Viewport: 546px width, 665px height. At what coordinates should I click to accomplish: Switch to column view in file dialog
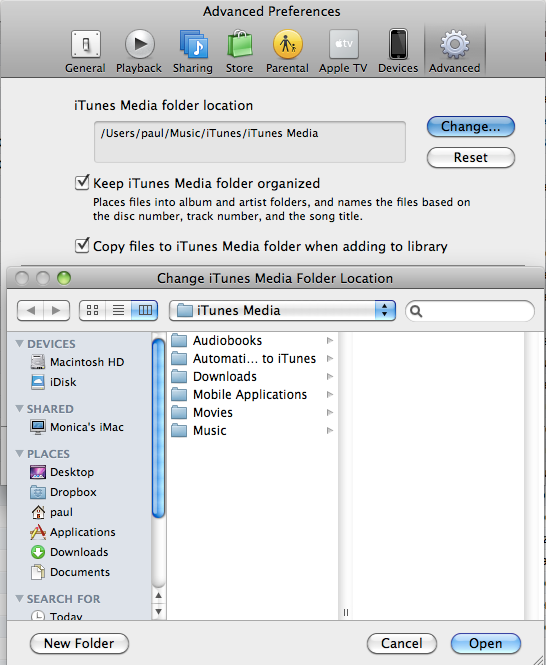pos(145,310)
